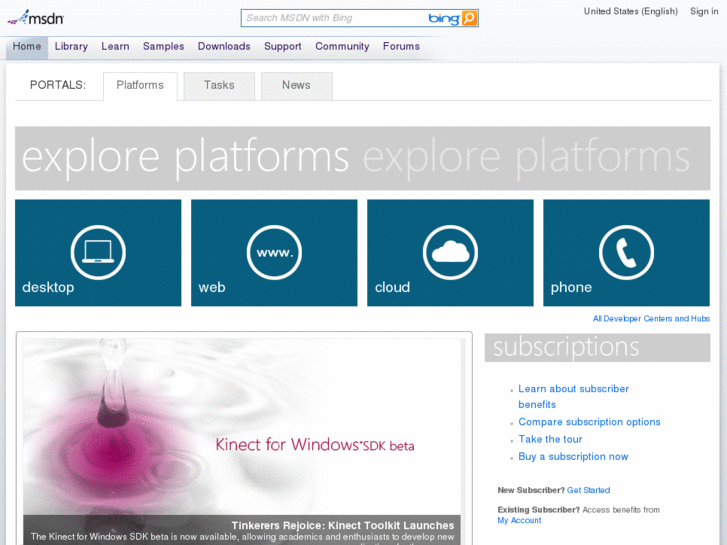The image size is (727, 545).
Task: Click the Bing search magnifier button
Action: 469,18
